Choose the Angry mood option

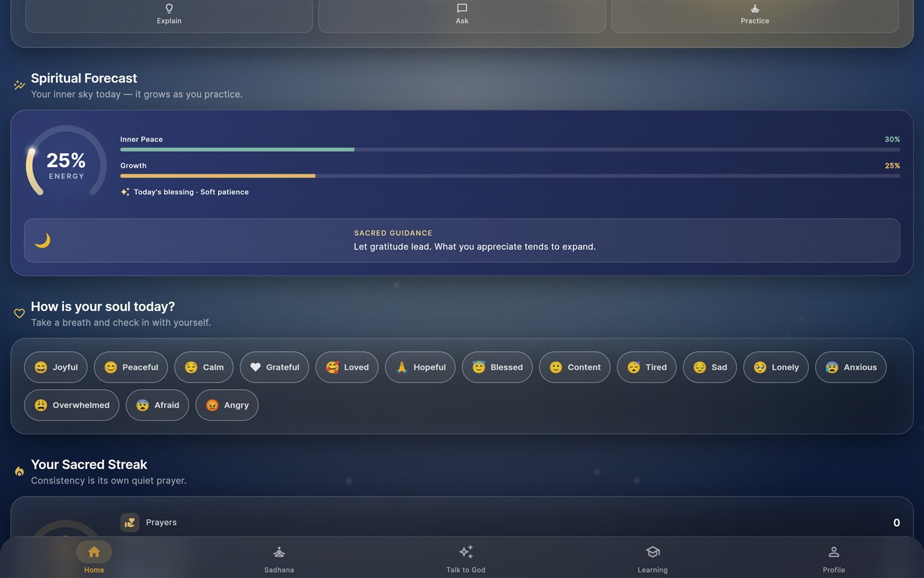(227, 405)
